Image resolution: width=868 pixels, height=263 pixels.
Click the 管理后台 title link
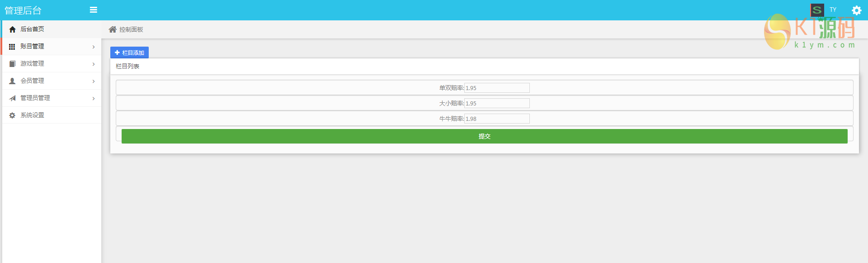[23, 10]
